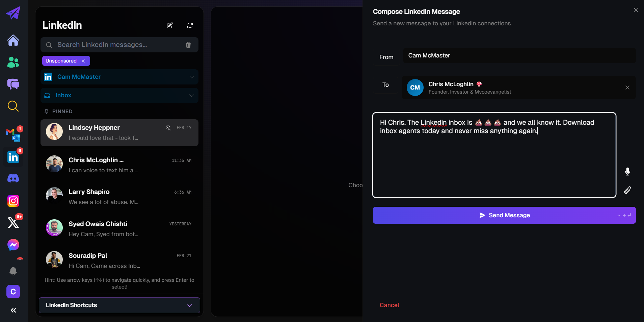The image size is (644, 322).
Task: Click Lindsey Heppner's avatar photo
Action: tap(54, 131)
